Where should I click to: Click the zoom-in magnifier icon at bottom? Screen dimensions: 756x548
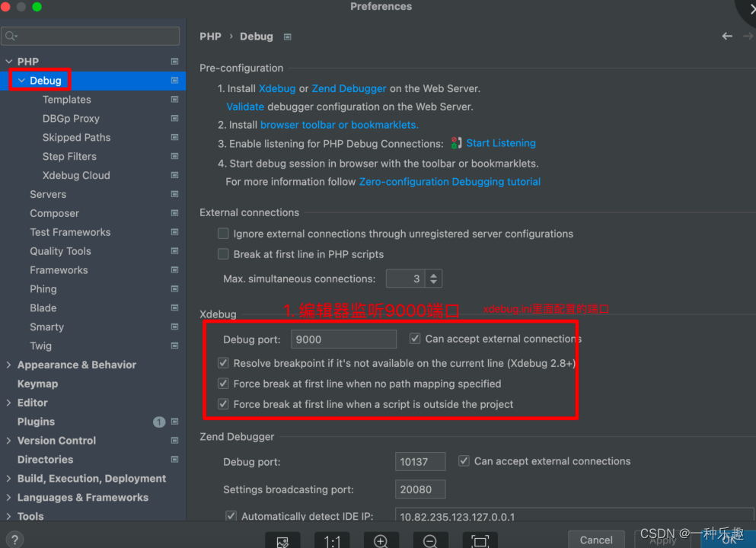tap(381, 541)
